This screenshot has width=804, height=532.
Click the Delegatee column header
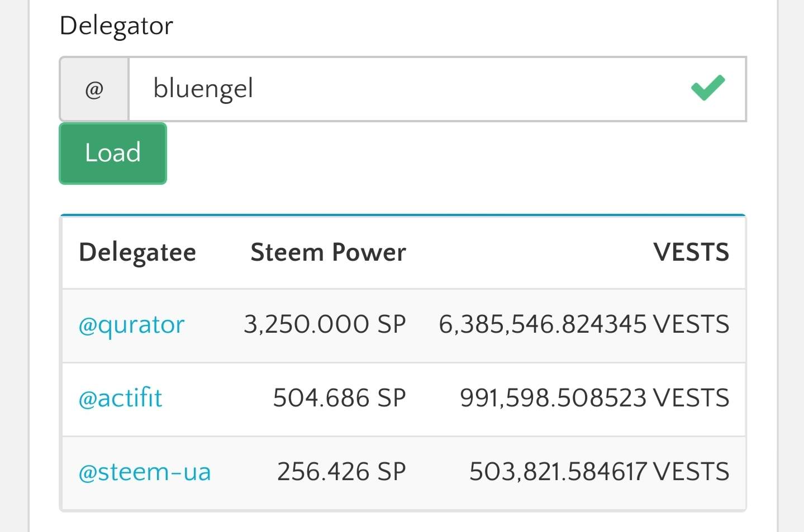pyautogui.click(x=137, y=252)
